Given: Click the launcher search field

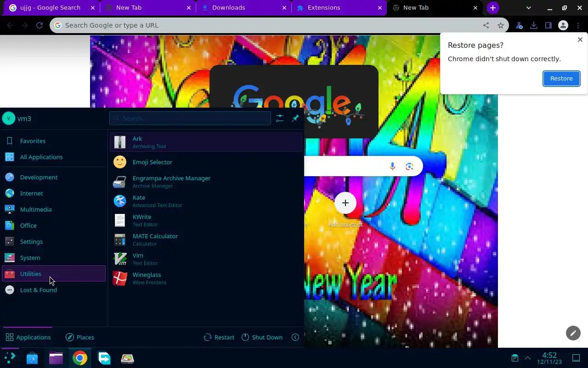Looking at the screenshot, I should [x=190, y=118].
